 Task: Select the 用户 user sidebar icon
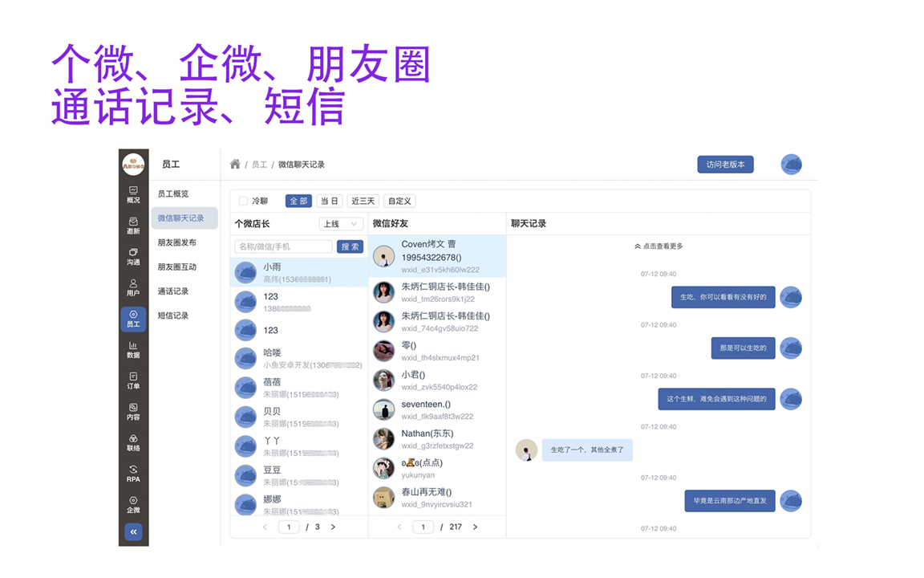(x=133, y=287)
